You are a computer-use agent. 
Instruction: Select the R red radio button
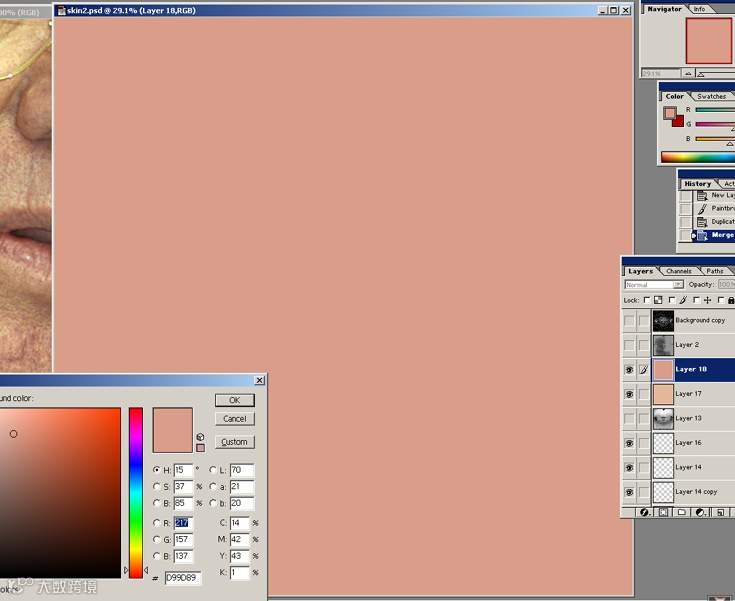[x=157, y=523]
